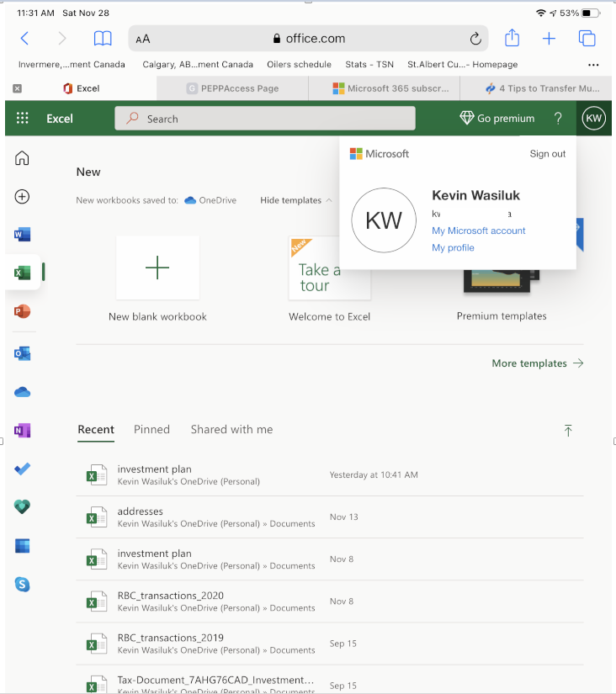The image size is (616, 694).
Task: Open Calgary, AB weather bookmark
Action: point(198,65)
